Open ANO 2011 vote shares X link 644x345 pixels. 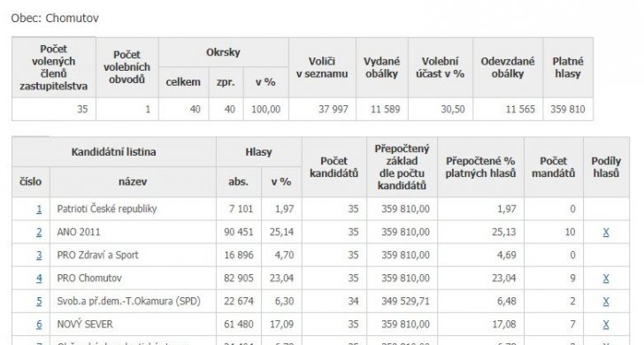[606, 232]
